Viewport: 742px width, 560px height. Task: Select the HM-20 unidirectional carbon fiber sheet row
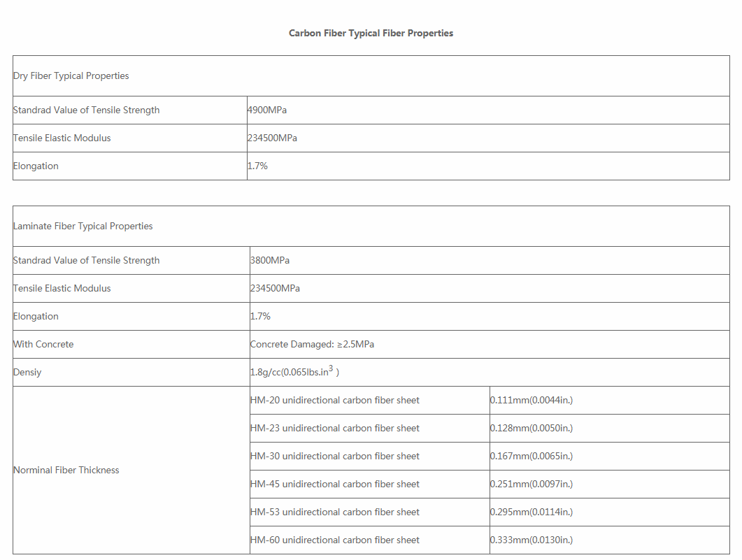click(334, 400)
